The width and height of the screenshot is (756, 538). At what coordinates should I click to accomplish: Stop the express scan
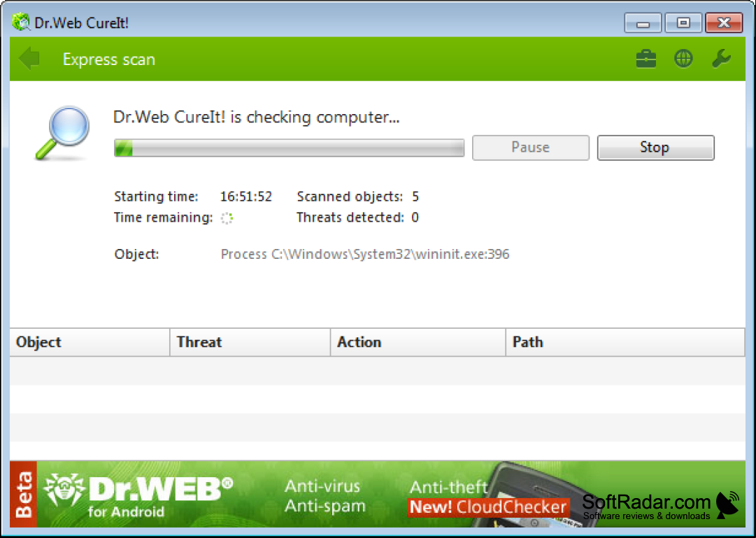(x=656, y=147)
